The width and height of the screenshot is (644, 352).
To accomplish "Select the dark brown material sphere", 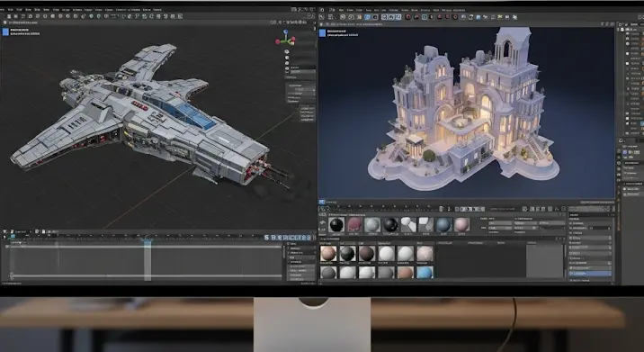I will (x=367, y=254).
